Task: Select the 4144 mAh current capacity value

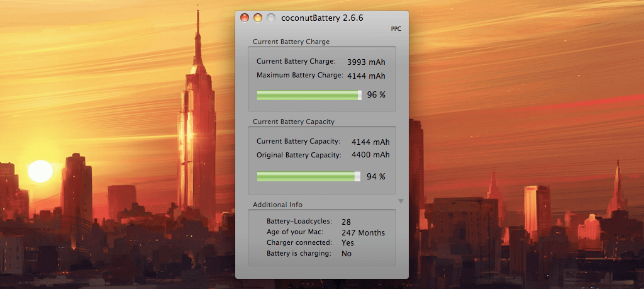Action: (x=370, y=142)
